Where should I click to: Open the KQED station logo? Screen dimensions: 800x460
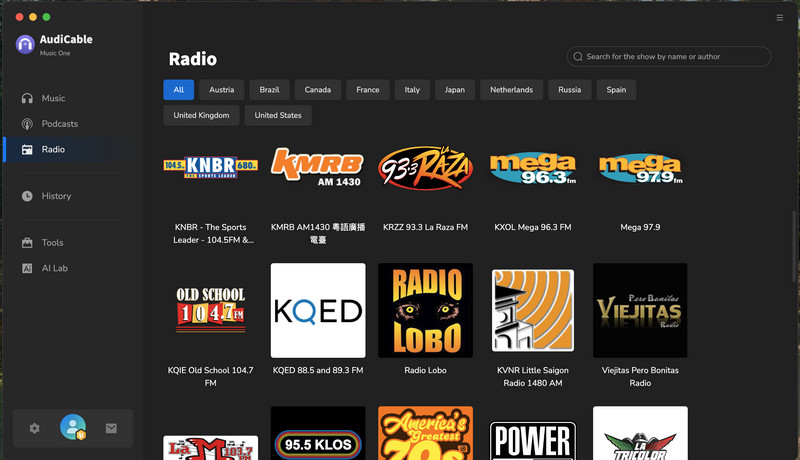tap(318, 310)
